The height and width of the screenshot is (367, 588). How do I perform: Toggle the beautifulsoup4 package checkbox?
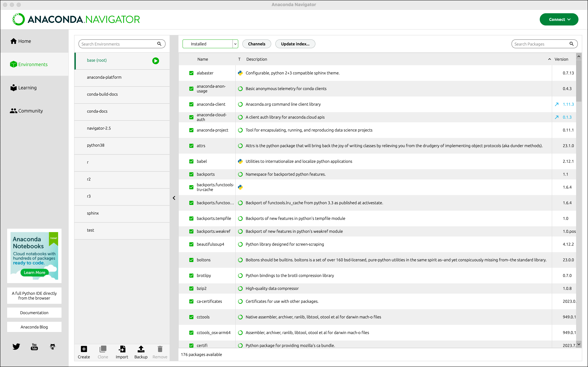(191, 244)
